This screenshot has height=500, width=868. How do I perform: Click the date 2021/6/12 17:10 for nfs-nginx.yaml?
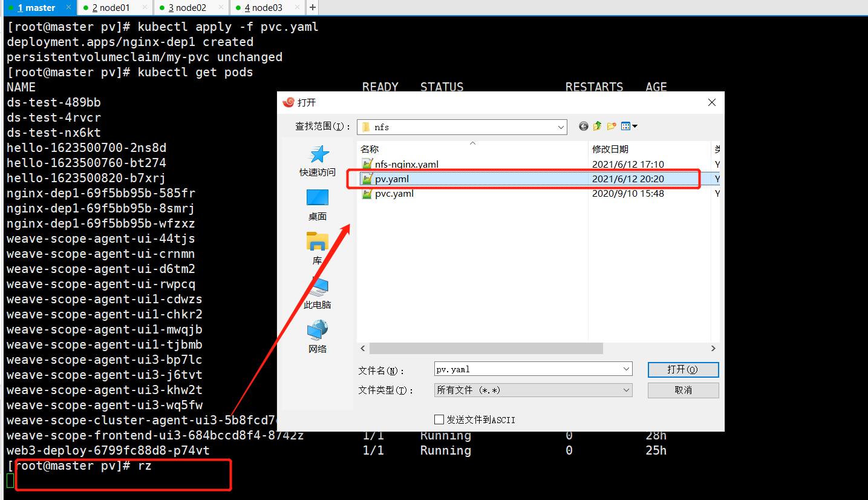tap(628, 164)
